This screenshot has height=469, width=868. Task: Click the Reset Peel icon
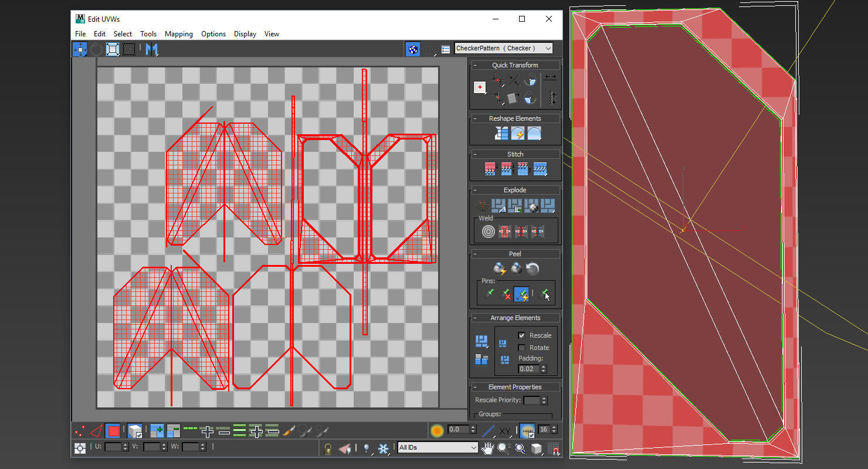[x=533, y=269]
